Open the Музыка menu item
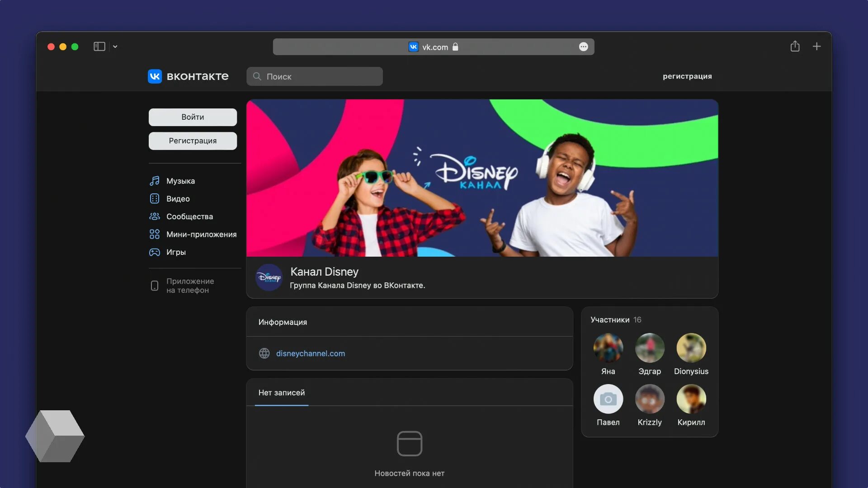The image size is (868, 488). click(180, 181)
